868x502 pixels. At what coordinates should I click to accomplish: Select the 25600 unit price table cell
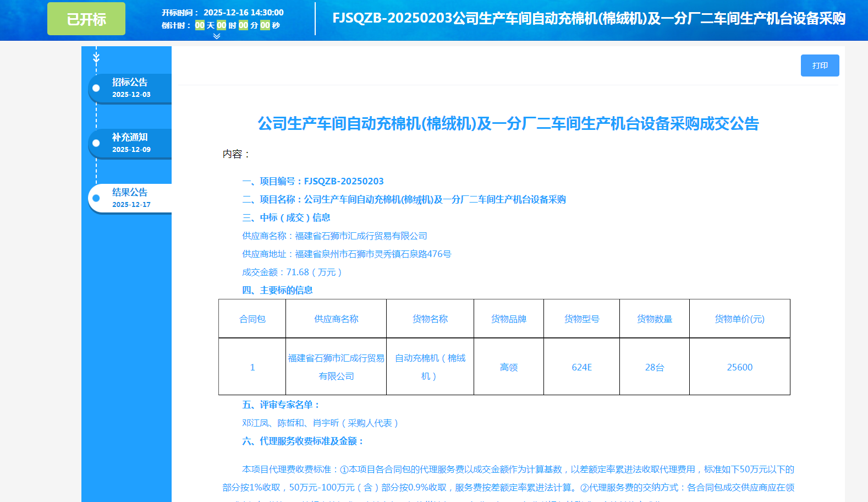pos(739,367)
